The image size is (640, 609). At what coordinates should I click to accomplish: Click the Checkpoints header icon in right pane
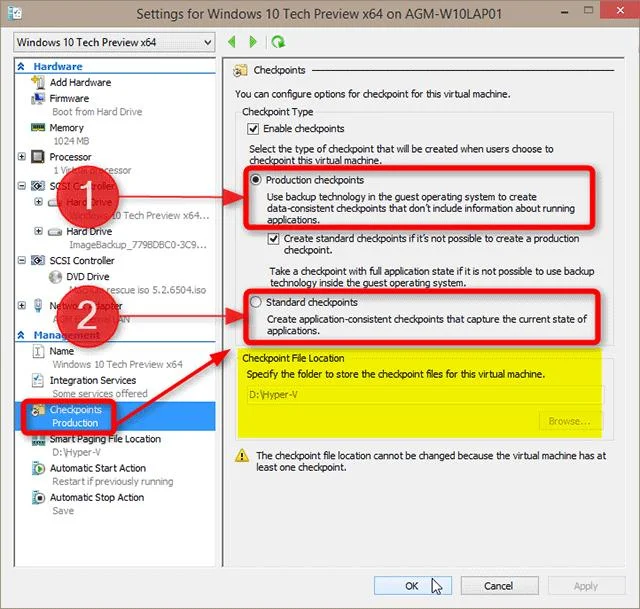coord(240,70)
